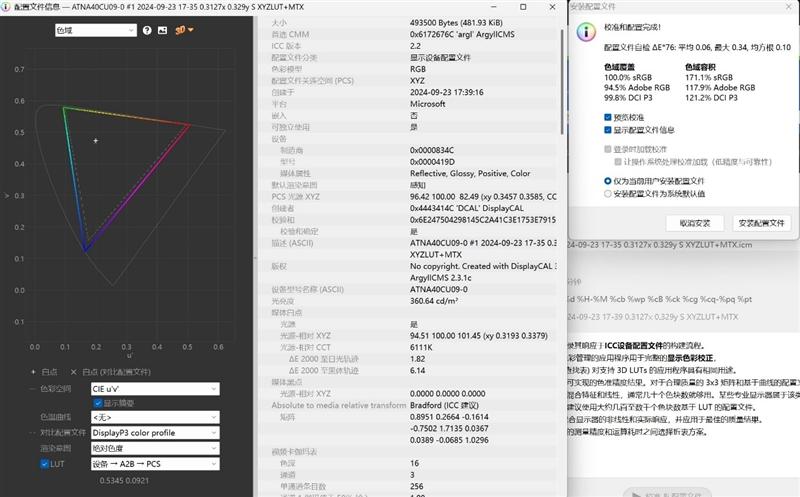
Task: Click the profile info window title icon
Action: [x=8, y=6]
